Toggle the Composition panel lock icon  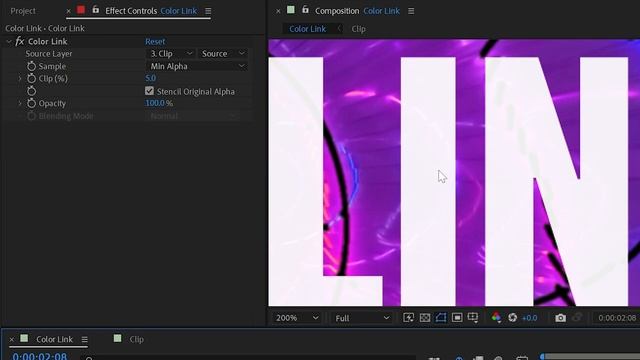[305, 10]
